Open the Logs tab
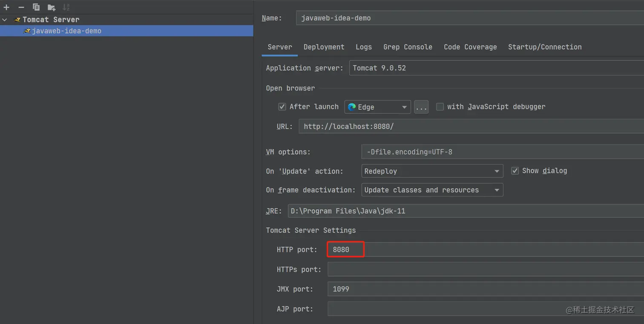The width and height of the screenshot is (644, 324). [x=364, y=47]
